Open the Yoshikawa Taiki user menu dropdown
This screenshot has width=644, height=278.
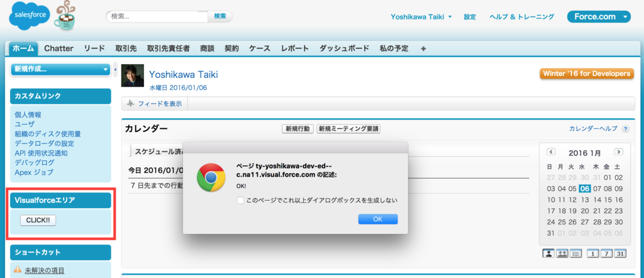pyautogui.click(x=421, y=17)
